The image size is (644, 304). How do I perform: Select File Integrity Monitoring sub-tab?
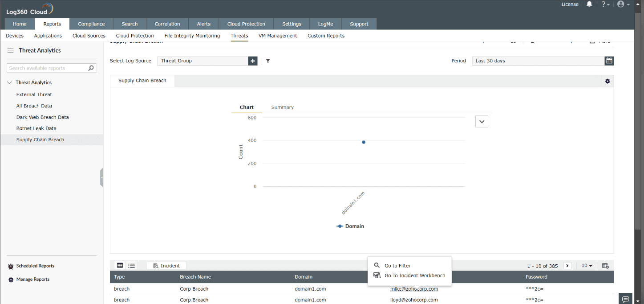[x=192, y=36]
